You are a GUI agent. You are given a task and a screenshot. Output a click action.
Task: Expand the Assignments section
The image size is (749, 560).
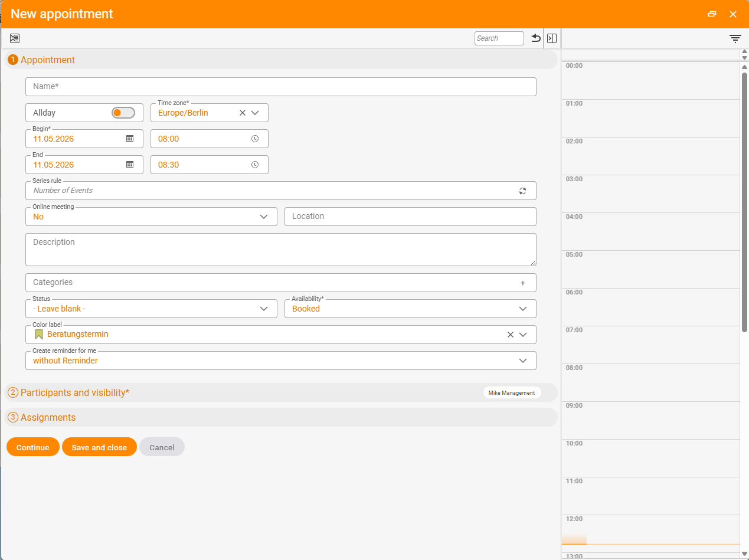pos(282,417)
